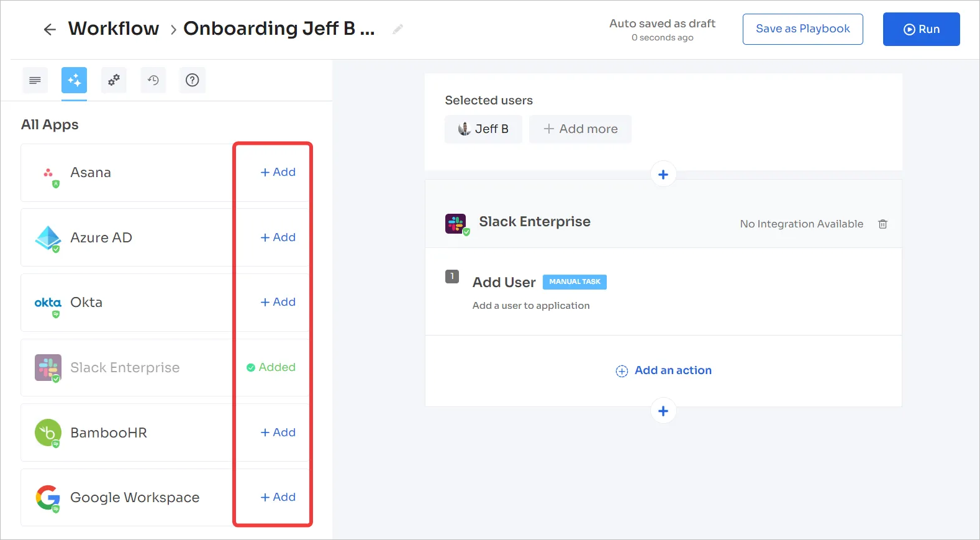Run the workflow
Screen dimensions: 980x540
[x=921, y=29]
